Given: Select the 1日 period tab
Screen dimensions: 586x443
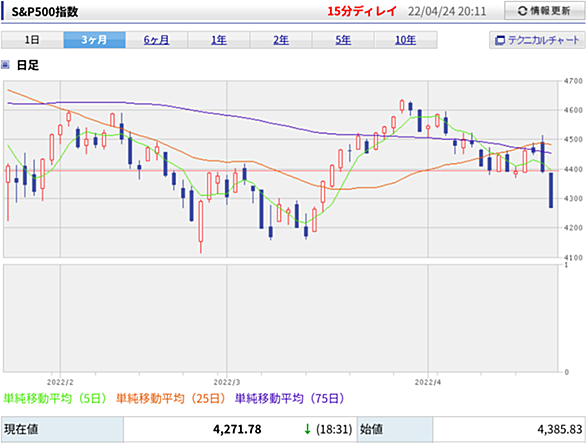Looking at the screenshot, I should 33,40.
